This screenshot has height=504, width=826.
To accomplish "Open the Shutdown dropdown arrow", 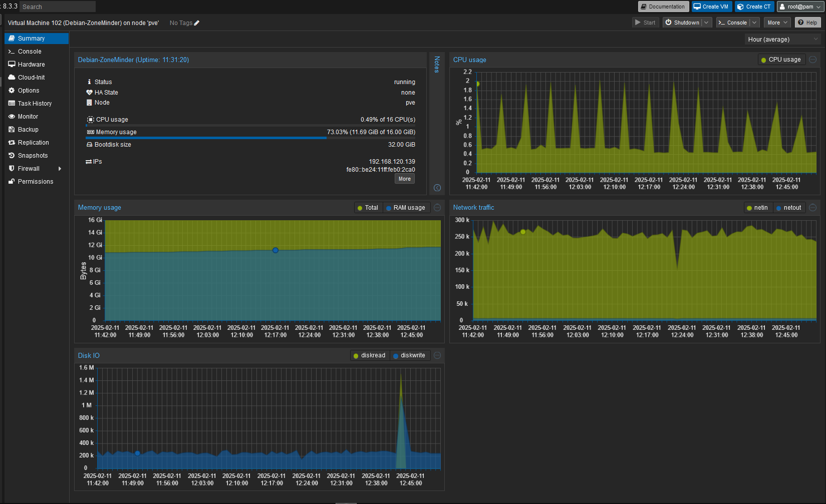I will tap(706, 23).
